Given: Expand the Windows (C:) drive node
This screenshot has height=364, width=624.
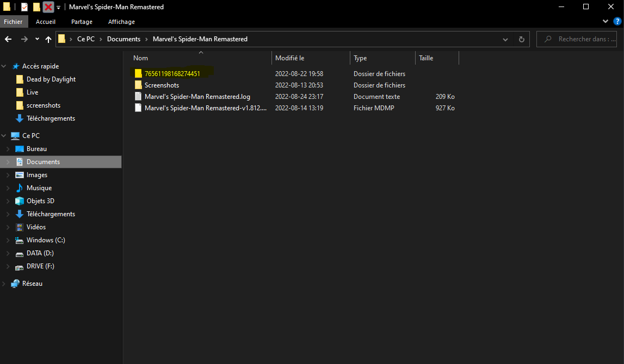Looking at the screenshot, I should [8, 241].
